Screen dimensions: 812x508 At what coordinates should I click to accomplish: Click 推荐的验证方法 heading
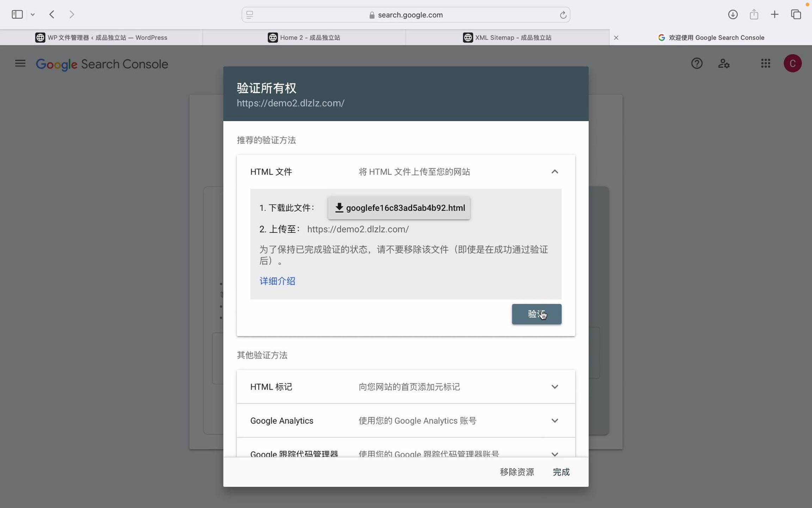tap(266, 140)
